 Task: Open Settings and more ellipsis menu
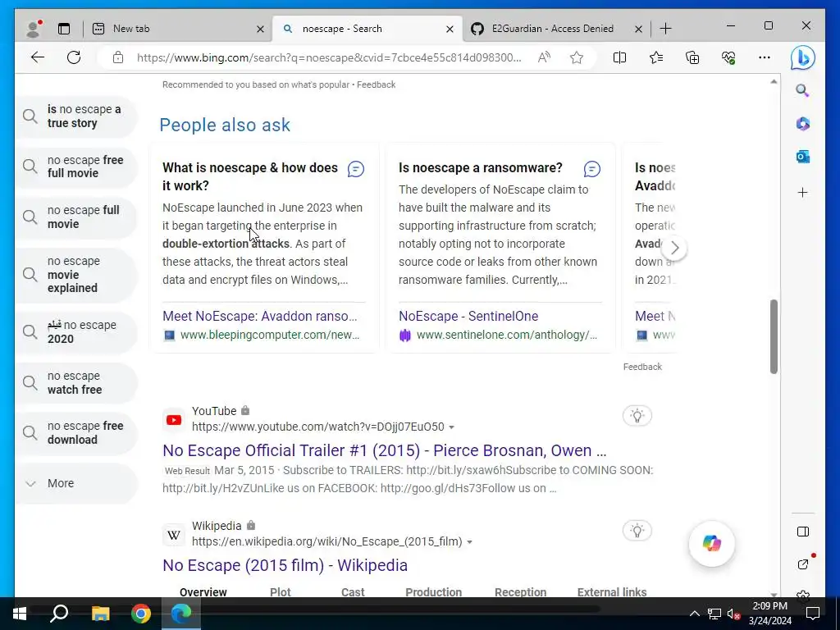tap(765, 57)
